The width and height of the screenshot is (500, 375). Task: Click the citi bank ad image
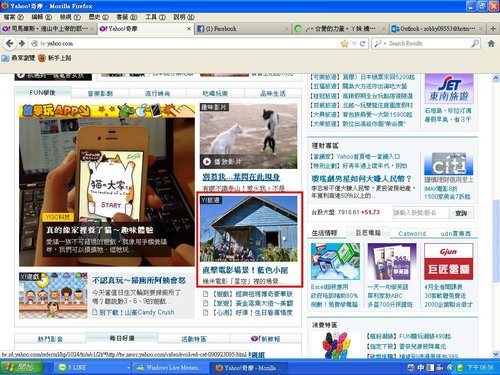click(x=449, y=164)
